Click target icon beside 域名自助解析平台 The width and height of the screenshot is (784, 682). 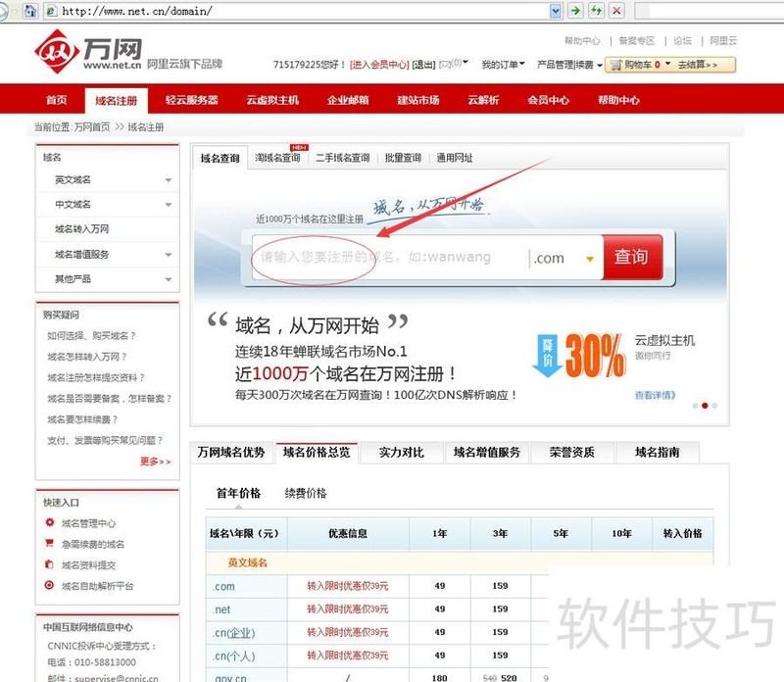coord(50,585)
